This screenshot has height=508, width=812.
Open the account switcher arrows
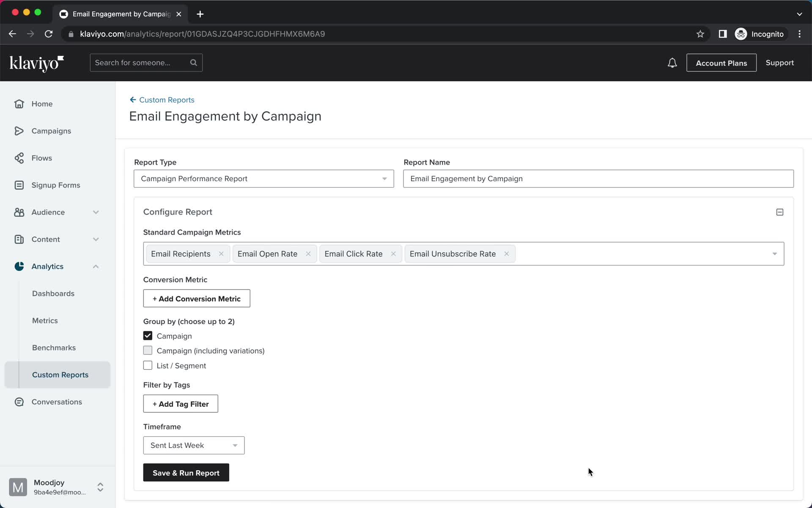pos(100,487)
